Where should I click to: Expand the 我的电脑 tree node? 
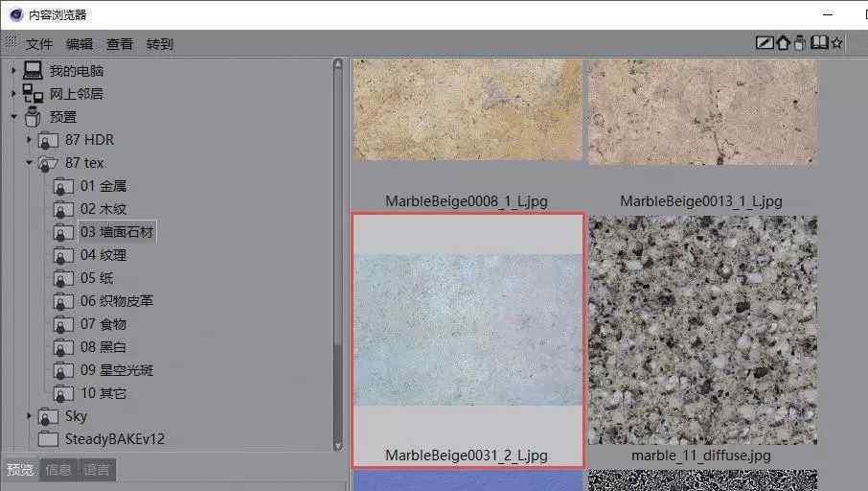click(x=13, y=70)
